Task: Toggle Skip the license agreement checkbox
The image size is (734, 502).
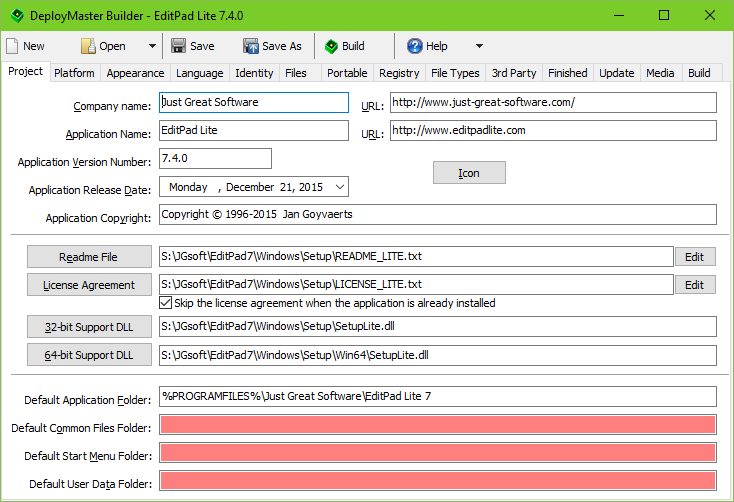Action: [165, 303]
